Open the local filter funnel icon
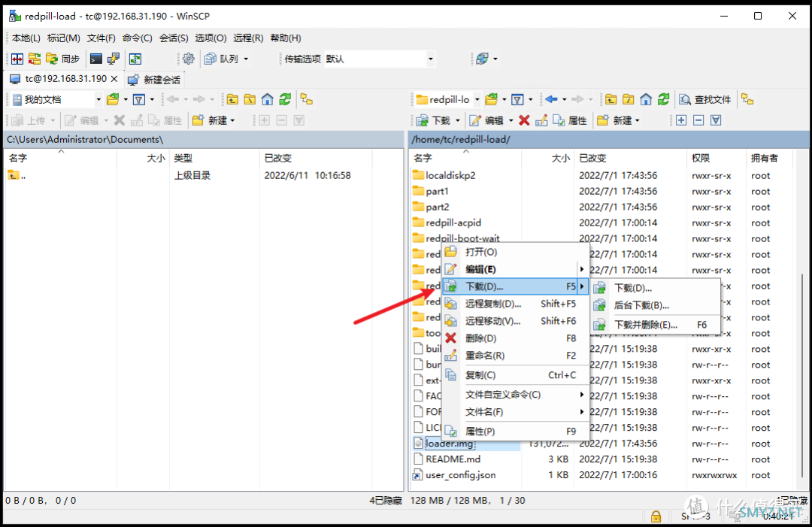 tap(139, 99)
